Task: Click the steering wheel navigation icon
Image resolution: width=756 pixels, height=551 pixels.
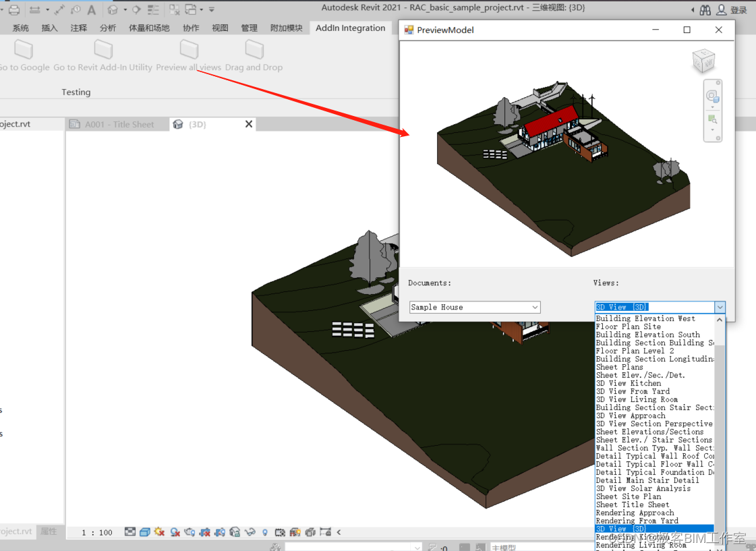Action: coord(712,96)
